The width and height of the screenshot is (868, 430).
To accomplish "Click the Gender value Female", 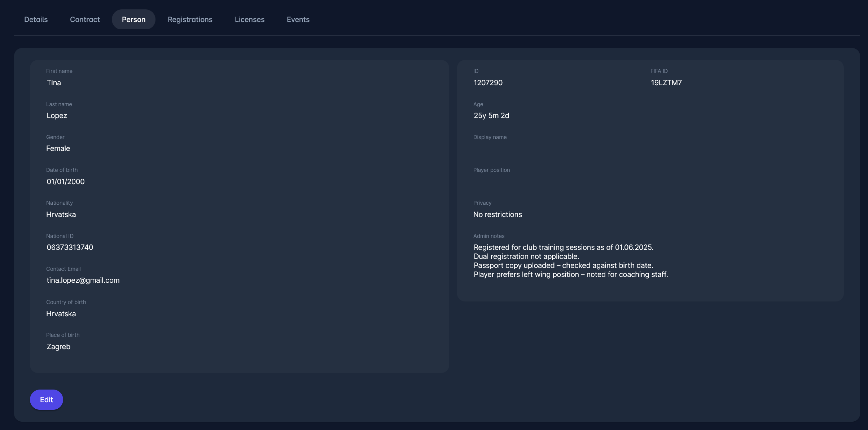I will (x=58, y=148).
